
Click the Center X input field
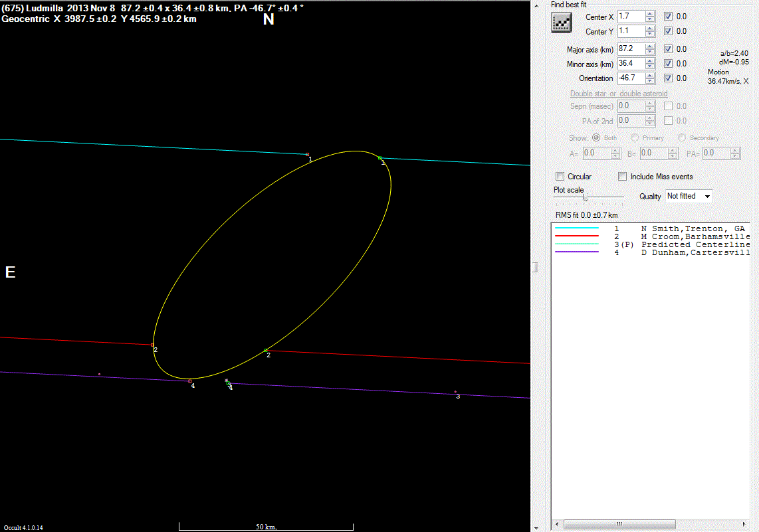pyautogui.click(x=631, y=17)
